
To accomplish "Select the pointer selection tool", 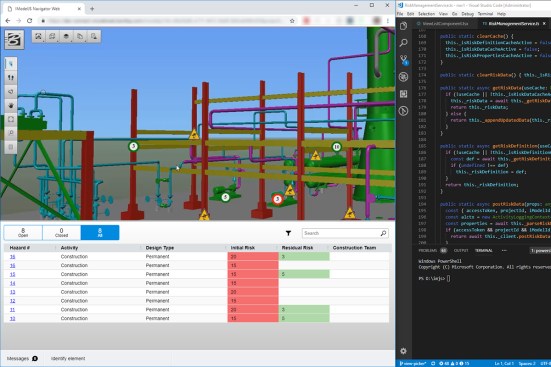I will tap(11, 64).
